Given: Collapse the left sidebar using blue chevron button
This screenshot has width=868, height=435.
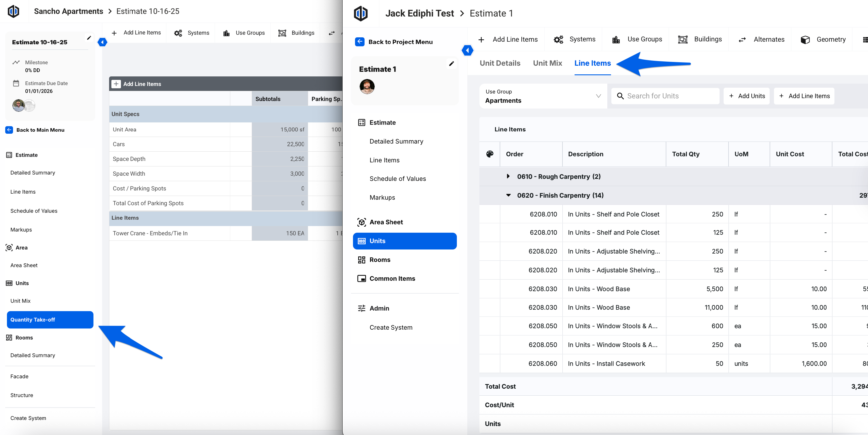Looking at the screenshot, I should click(x=102, y=42).
